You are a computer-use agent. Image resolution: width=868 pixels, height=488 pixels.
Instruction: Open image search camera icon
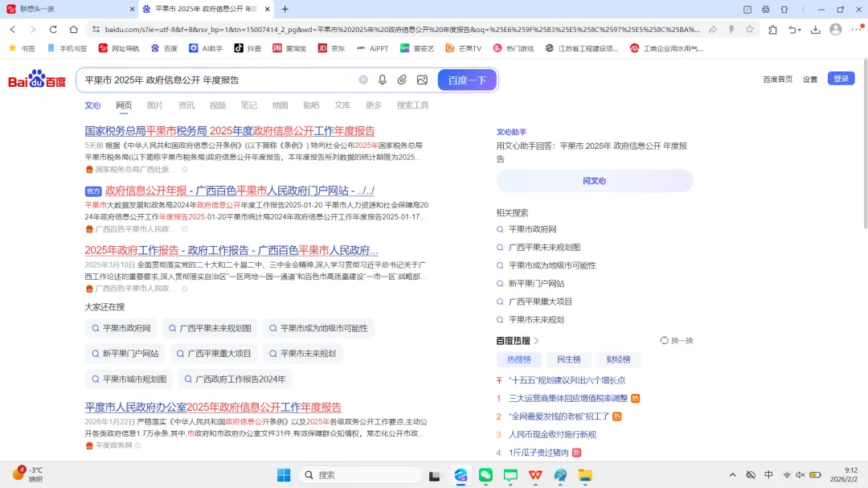point(423,80)
